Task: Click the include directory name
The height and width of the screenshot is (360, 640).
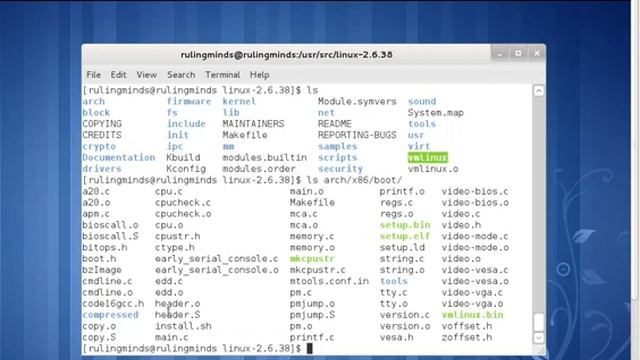Action: tap(186, 124)
